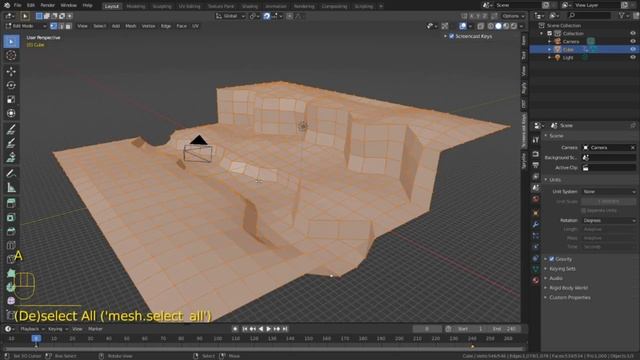
Task: Enable vertex select mode
Action: pyautogui.click(x=53, y=26)
